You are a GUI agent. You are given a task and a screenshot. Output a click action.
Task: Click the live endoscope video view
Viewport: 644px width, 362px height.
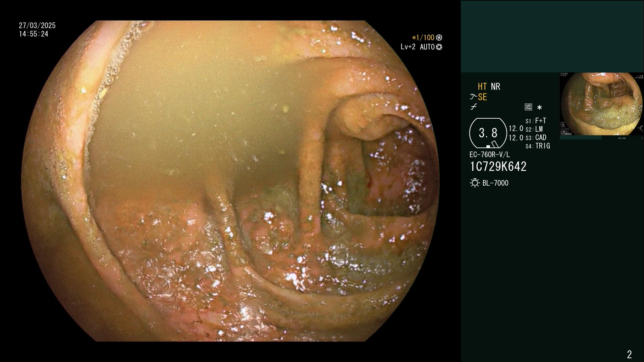[230, 181]
